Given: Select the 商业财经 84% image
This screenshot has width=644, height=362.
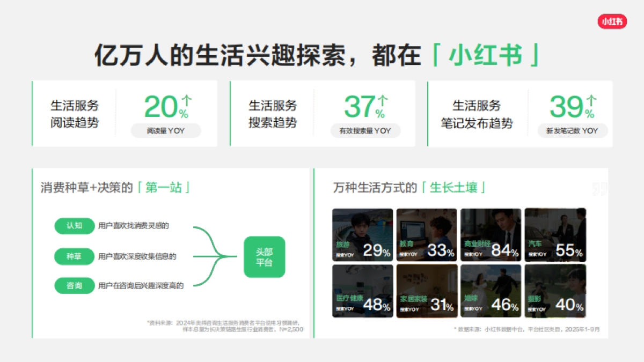Looking at the screenshot, I should click(x=491, y=234).
